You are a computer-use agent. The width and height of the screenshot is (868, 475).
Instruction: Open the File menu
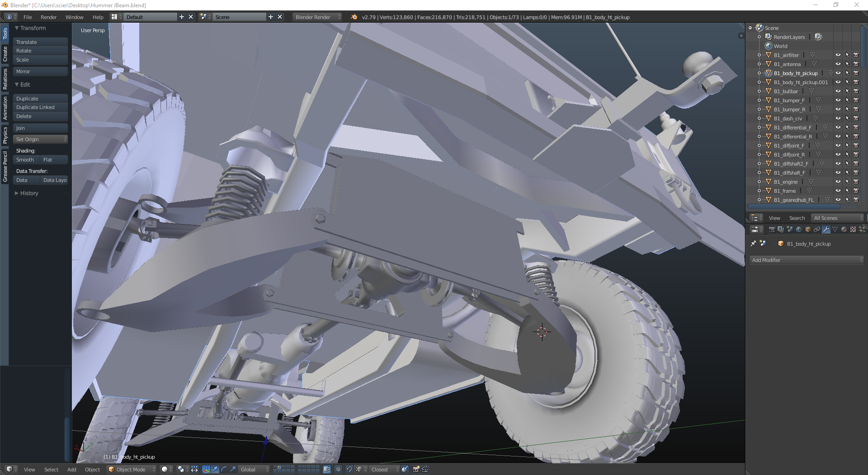[x=28, y=17]
